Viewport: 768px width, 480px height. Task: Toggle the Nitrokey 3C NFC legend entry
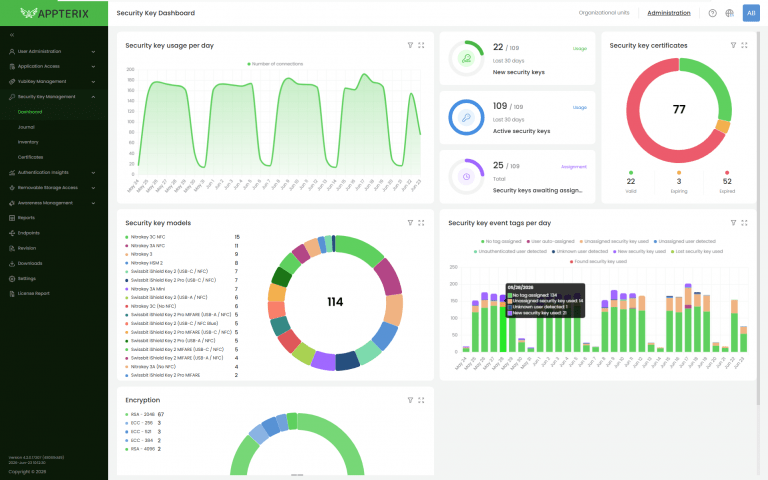(x=145, y=237)
